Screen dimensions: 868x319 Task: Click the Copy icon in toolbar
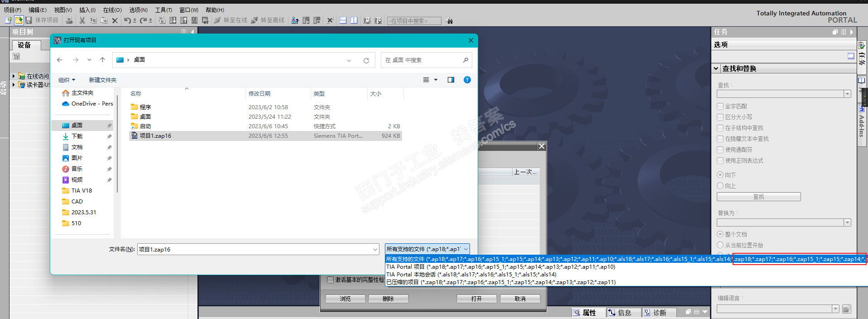coord(93,20)
